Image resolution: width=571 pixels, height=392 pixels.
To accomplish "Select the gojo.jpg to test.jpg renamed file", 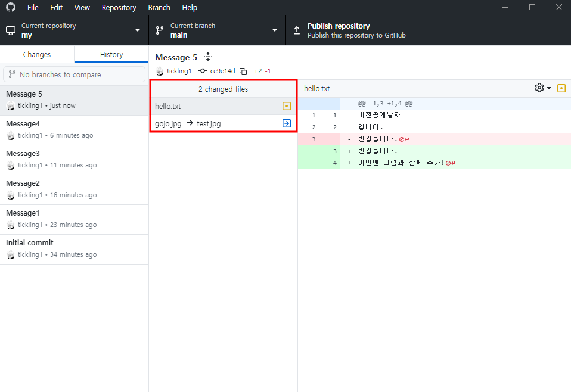I will pos(223,124).
